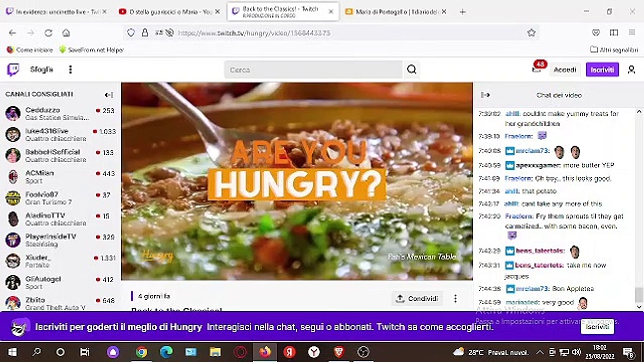The height and width of the screenshot is (362, 644).
Task: Open the luke4316live channel
Action: (60, 134)
